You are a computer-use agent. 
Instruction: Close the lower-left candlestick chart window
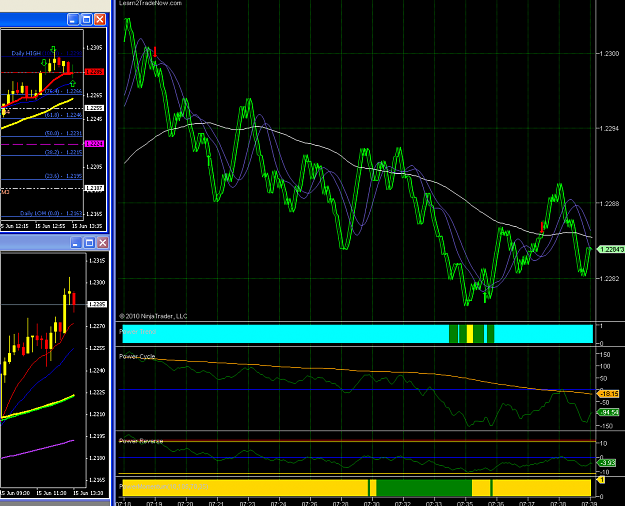[x=102, y=242]
